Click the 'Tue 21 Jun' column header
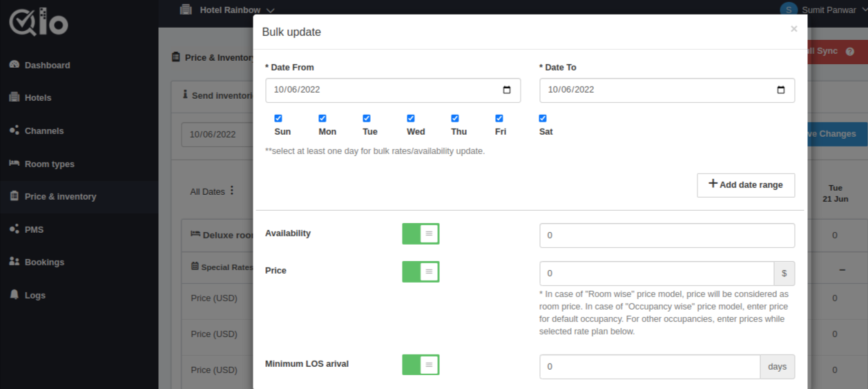Viewport: 868px width, 389px height. click(835, 193)
